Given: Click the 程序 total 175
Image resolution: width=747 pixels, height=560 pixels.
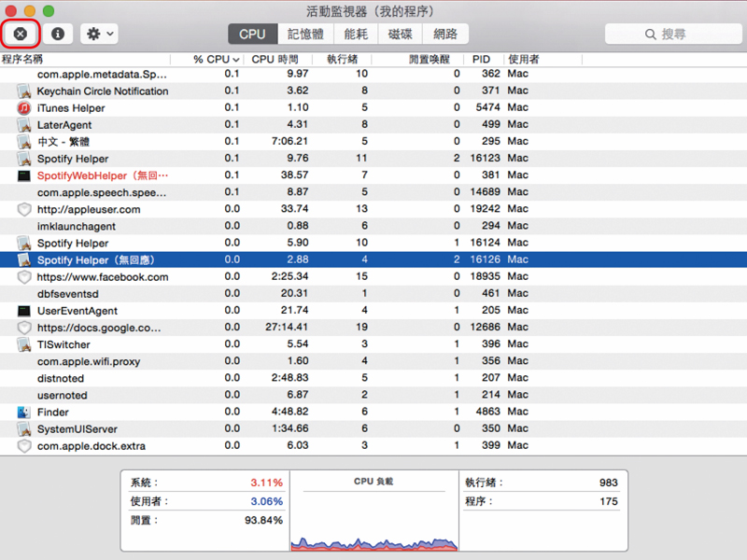Looking at the screenshot, I should click(609, 501).
